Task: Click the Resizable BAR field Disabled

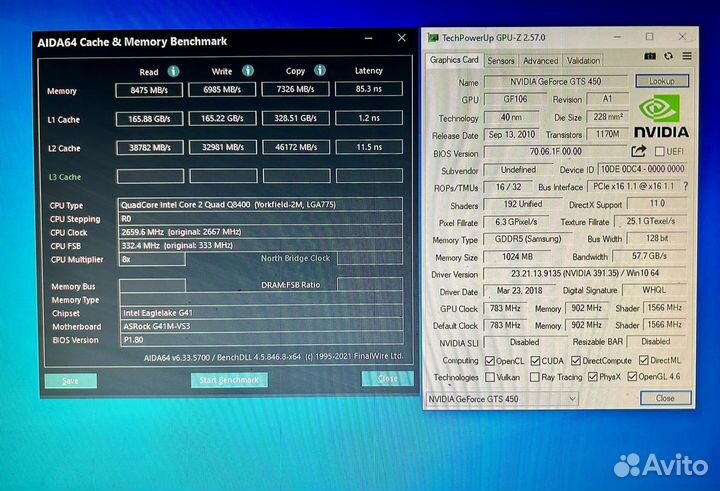Action: (x=656, y=341)
